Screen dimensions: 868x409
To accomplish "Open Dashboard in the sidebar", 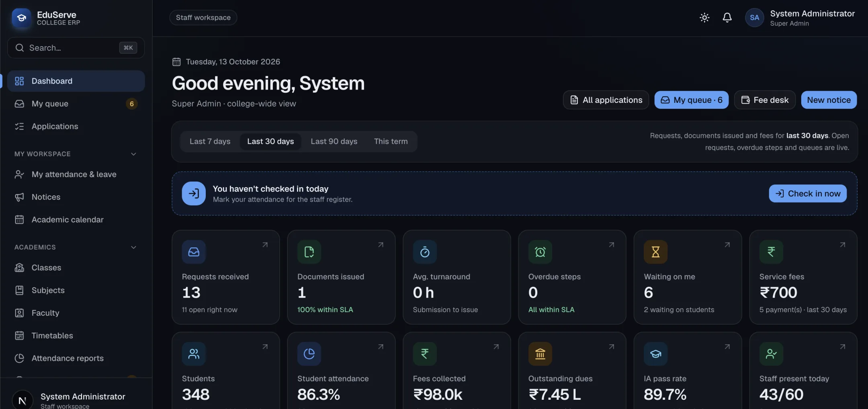I will (76, 81).
